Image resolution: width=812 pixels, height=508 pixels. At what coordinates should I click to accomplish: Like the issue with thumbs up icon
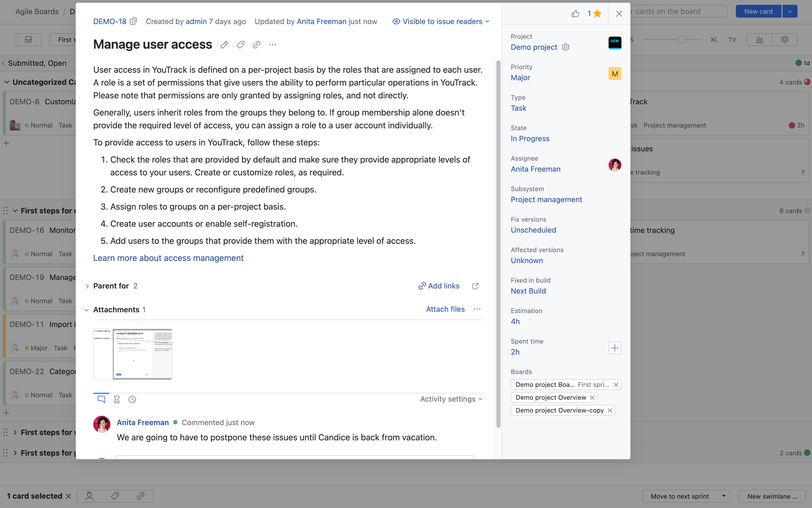click(575, 13)
